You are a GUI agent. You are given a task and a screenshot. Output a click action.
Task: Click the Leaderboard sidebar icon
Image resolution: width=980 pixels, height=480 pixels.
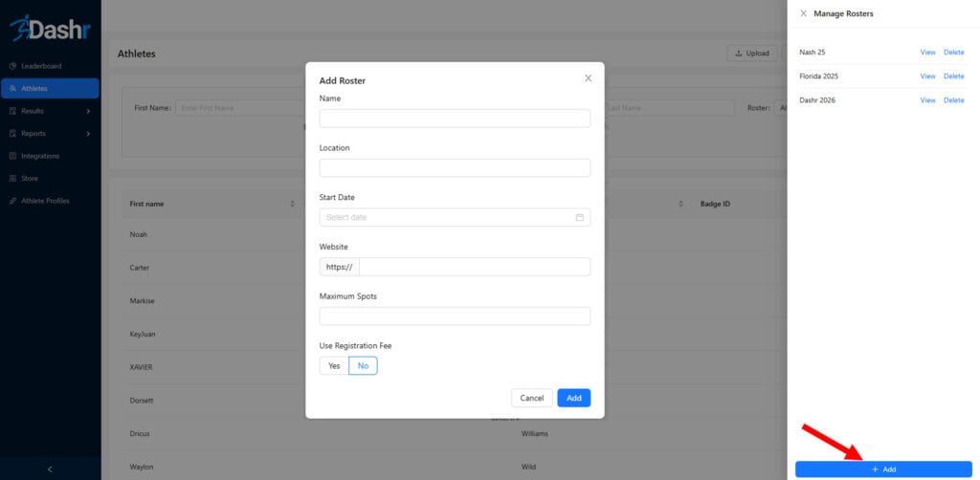[12, 66]
